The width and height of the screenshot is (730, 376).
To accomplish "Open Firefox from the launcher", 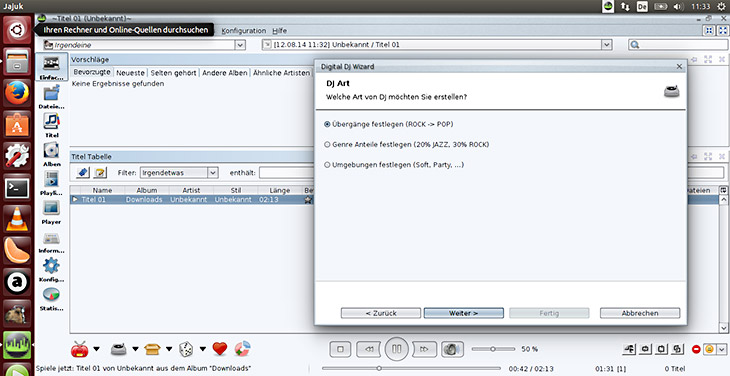I will pyautogui.click(x=17, y=93).
